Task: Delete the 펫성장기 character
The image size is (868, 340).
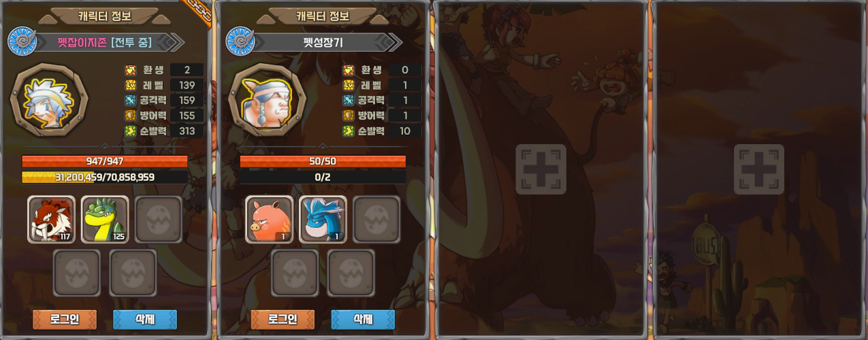Action: click(362, 319)
